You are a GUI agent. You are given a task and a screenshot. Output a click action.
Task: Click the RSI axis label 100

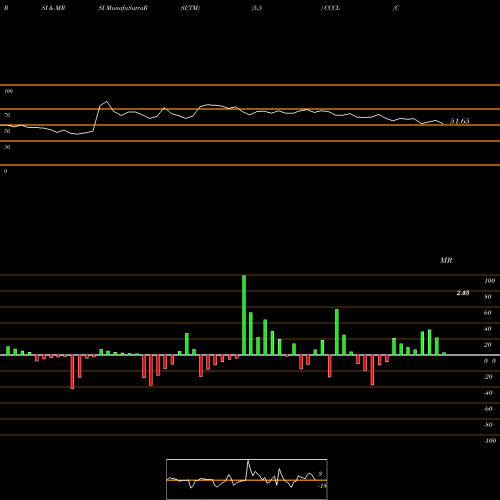pos(8,91)
